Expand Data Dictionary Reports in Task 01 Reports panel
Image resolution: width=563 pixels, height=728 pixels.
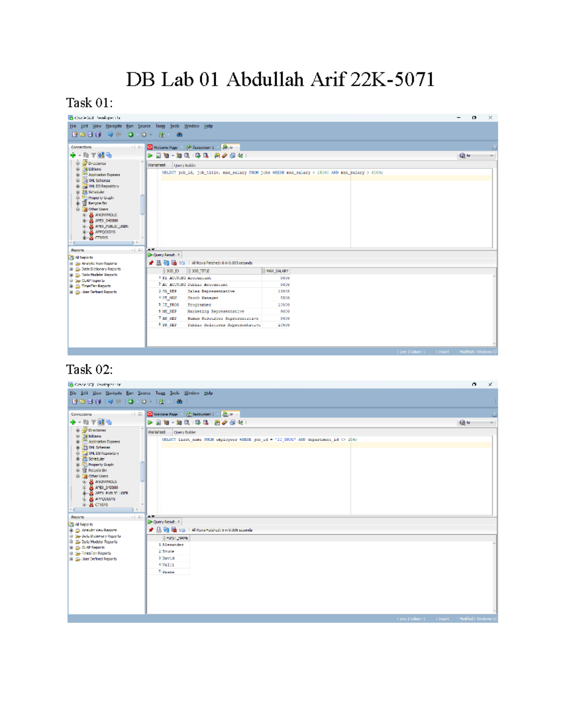coord(71,269)
